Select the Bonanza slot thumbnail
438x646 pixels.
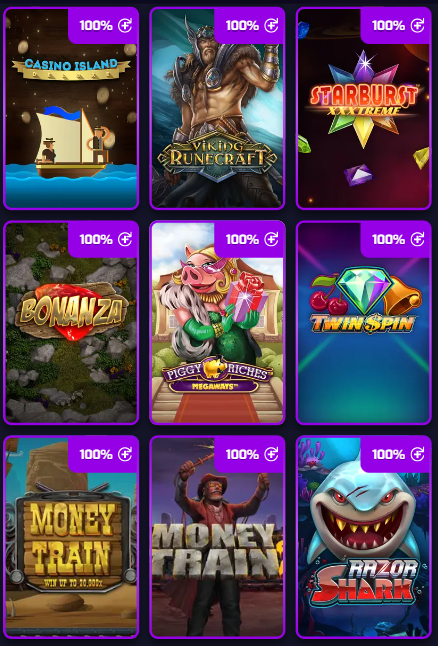[71, 323]
